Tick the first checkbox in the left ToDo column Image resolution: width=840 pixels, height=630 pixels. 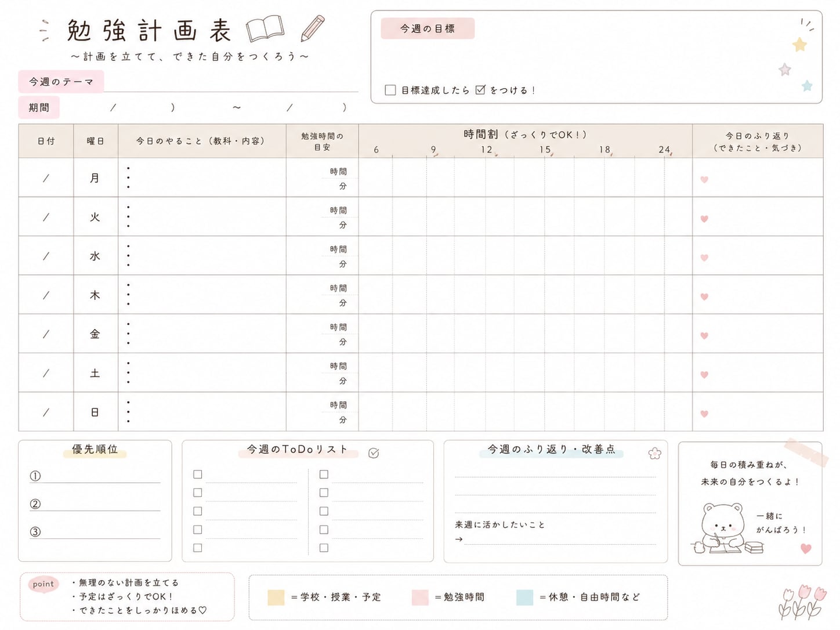pyautogui.click(x=198, y=475)
